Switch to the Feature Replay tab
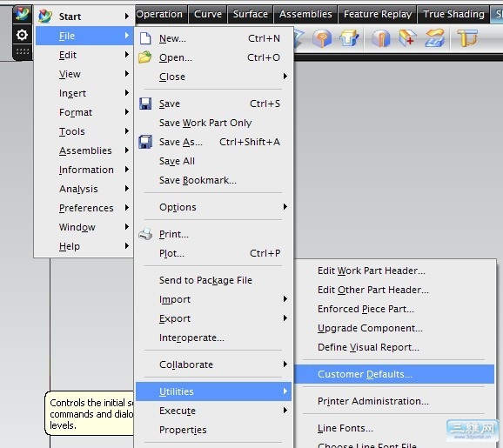Image resolution: width=503 pixels, height=448 pixels. click(x=378, y=15)
